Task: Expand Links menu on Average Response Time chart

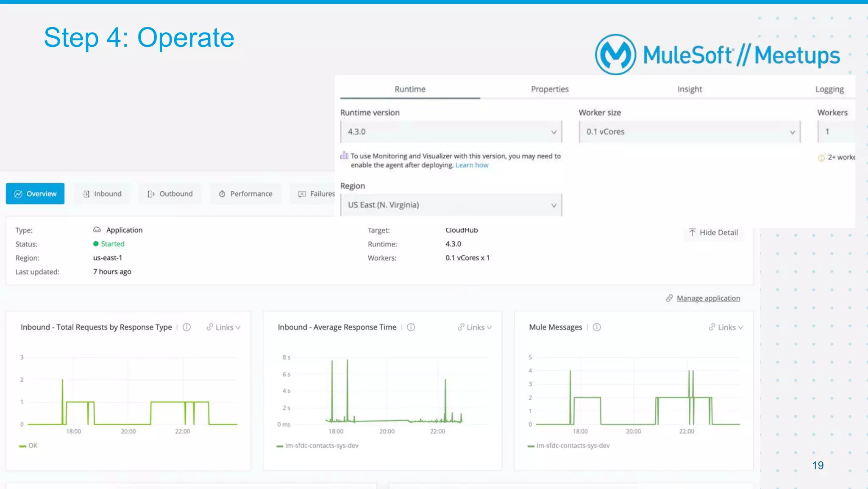Action: (x=475, y=327)
